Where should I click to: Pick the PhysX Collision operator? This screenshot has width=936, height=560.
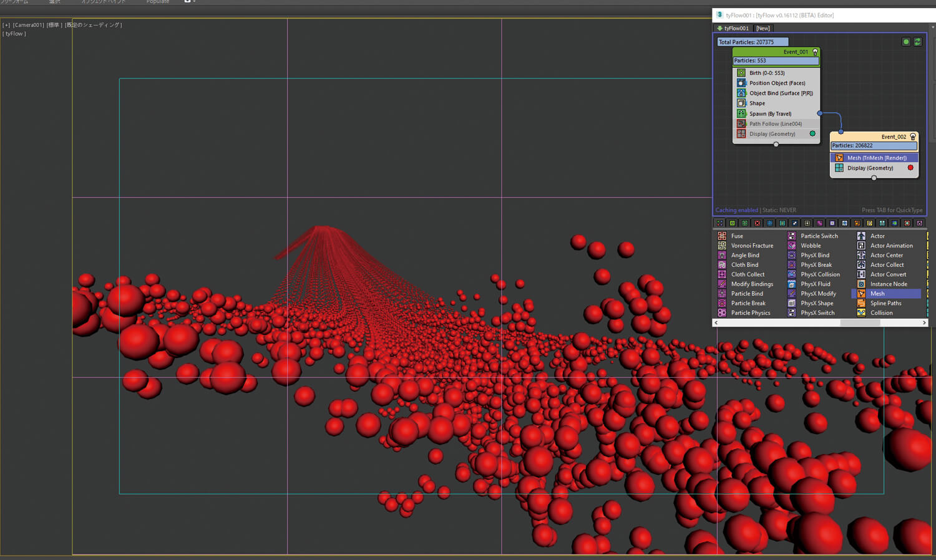(x=814, y=274)
